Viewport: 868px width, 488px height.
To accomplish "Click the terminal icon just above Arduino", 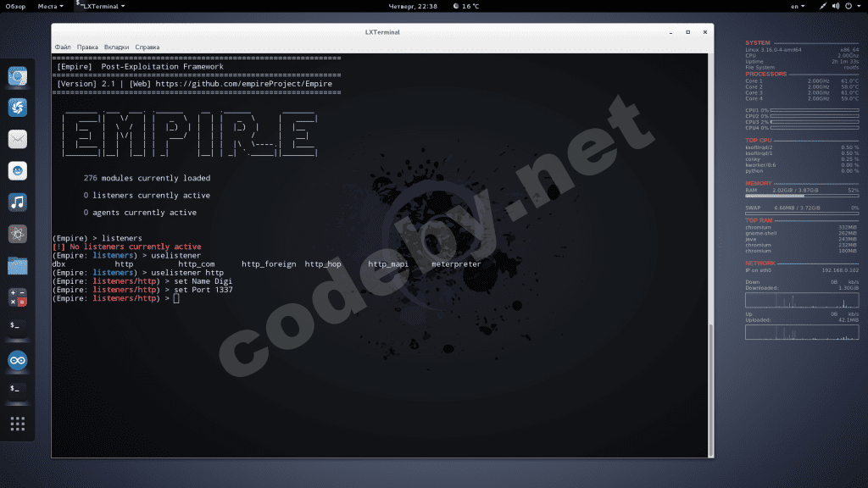I will pos(18,326).
